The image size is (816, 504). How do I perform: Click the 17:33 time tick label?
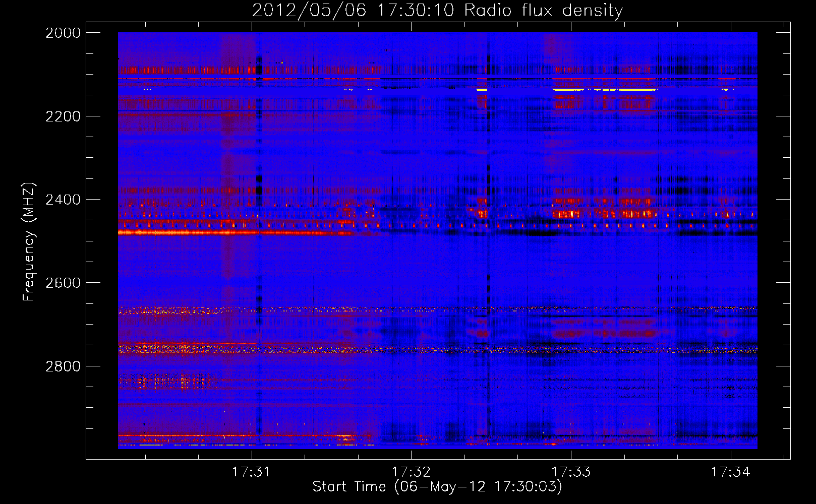point(571,472)
